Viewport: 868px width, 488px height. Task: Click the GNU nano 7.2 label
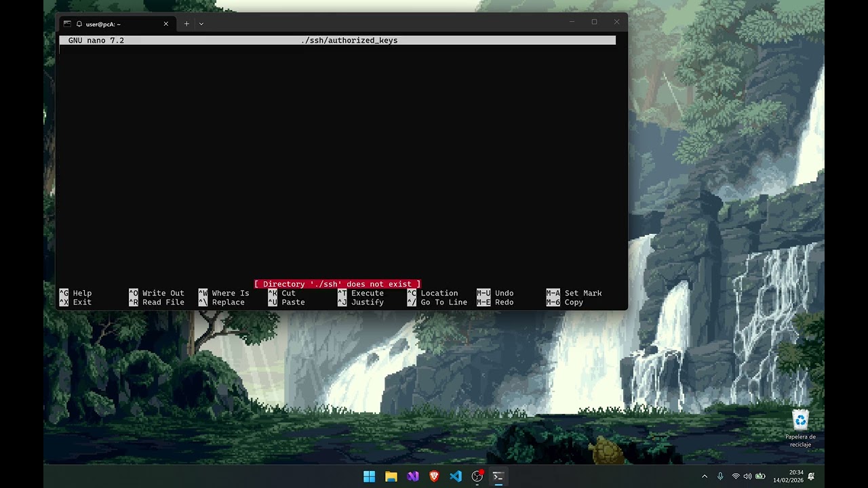(96, 41)
